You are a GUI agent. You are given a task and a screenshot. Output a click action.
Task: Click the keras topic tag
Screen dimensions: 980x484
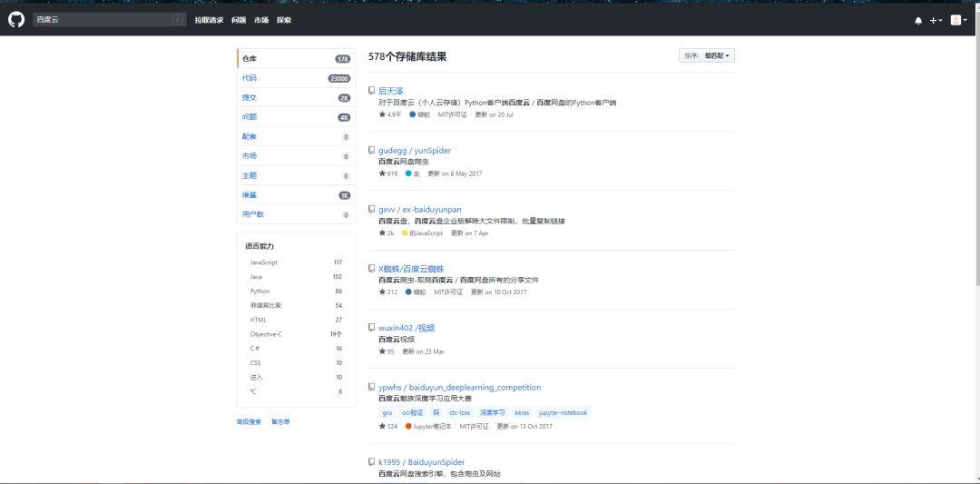tap(522, 412)
